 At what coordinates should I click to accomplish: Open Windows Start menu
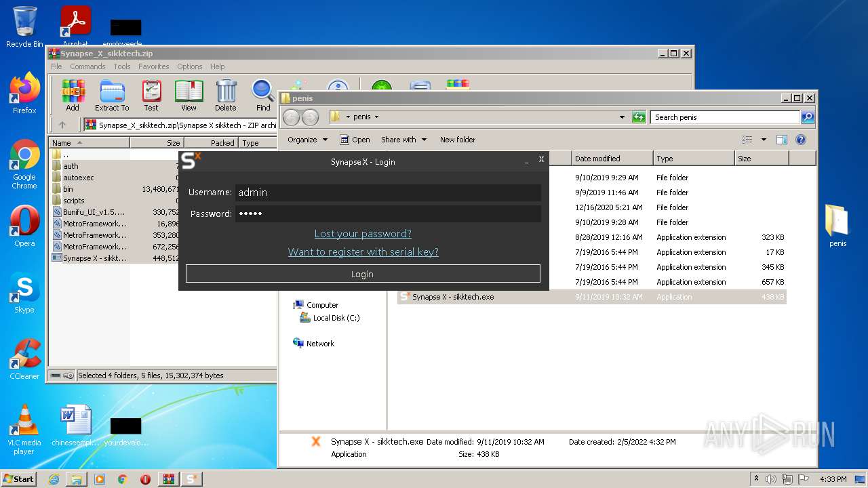coord(18,479)
